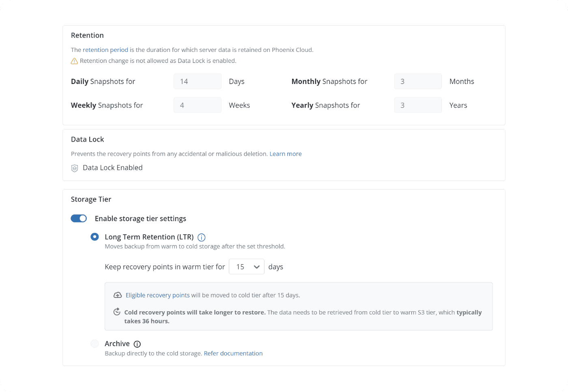Click the Yearly Snapshots years field
Viewport: 568px width, 392px height.
pyautogui.click(x=417, y=105)
